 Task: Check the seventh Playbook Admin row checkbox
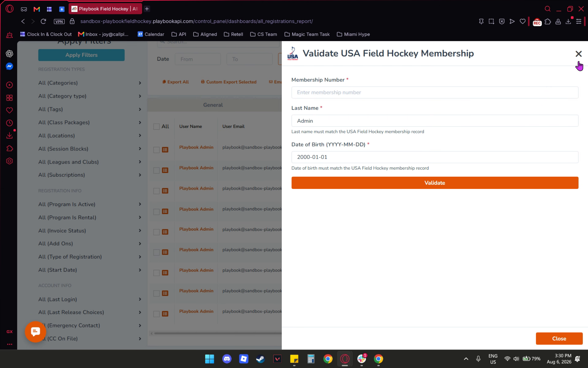[x=157, y=273]
